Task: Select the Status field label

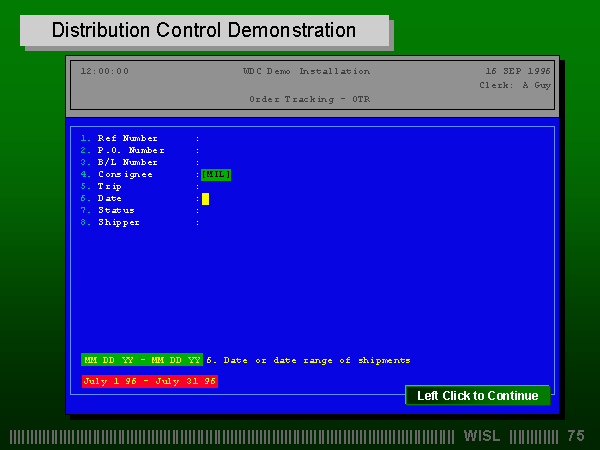Action: click(116, 210)
